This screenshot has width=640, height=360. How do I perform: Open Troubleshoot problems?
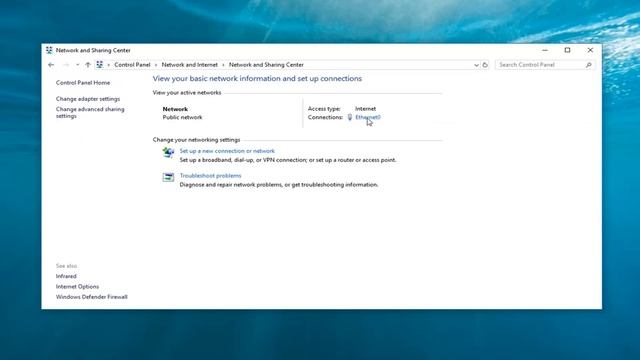pyautogui.click(x=211, y=176)
